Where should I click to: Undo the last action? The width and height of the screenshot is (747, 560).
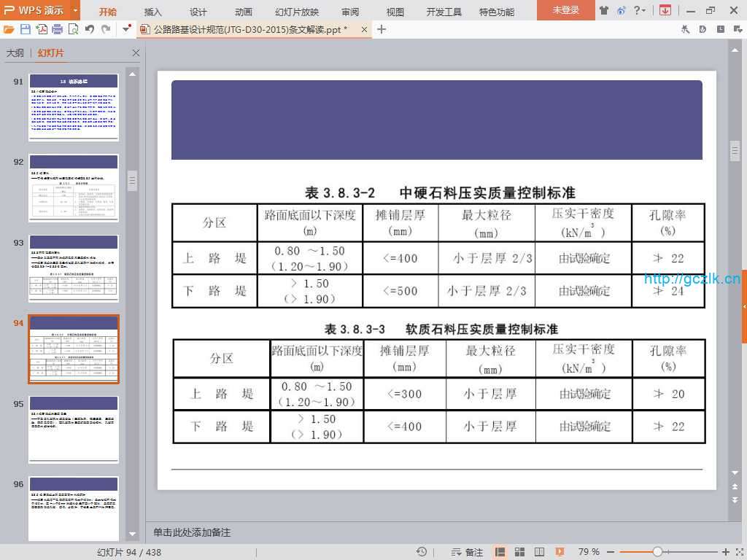point(89,29)
